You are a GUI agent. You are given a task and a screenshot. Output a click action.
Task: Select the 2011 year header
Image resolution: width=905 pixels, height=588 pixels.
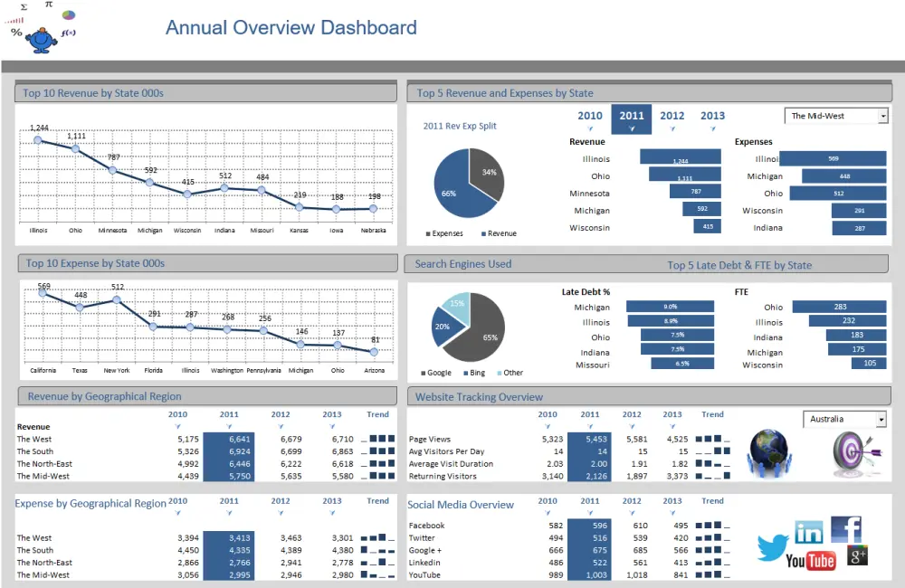coord(631,116)
